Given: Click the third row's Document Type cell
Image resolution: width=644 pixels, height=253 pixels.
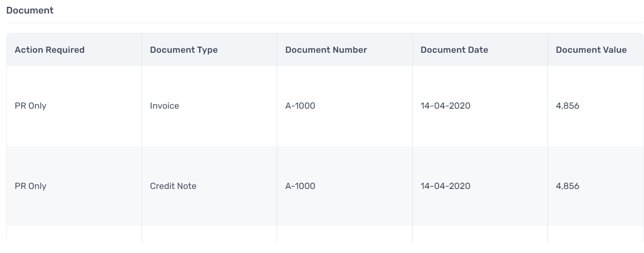Looking at the screenshot, I should (x=209, y=235).
